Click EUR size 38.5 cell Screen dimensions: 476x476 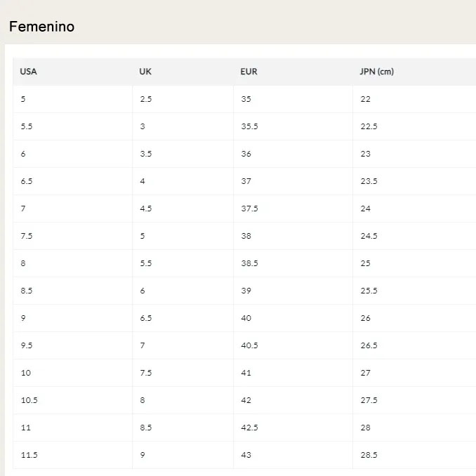click(x=293, y=263)
